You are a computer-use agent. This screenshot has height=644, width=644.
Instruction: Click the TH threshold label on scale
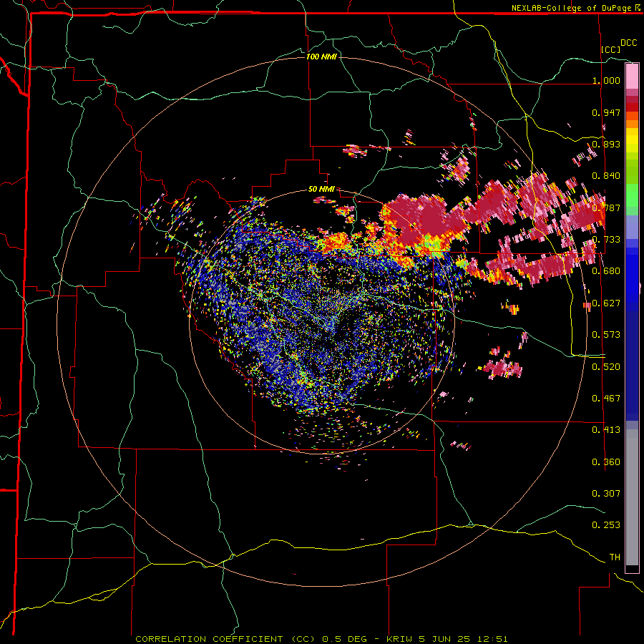tap(615, 557)
